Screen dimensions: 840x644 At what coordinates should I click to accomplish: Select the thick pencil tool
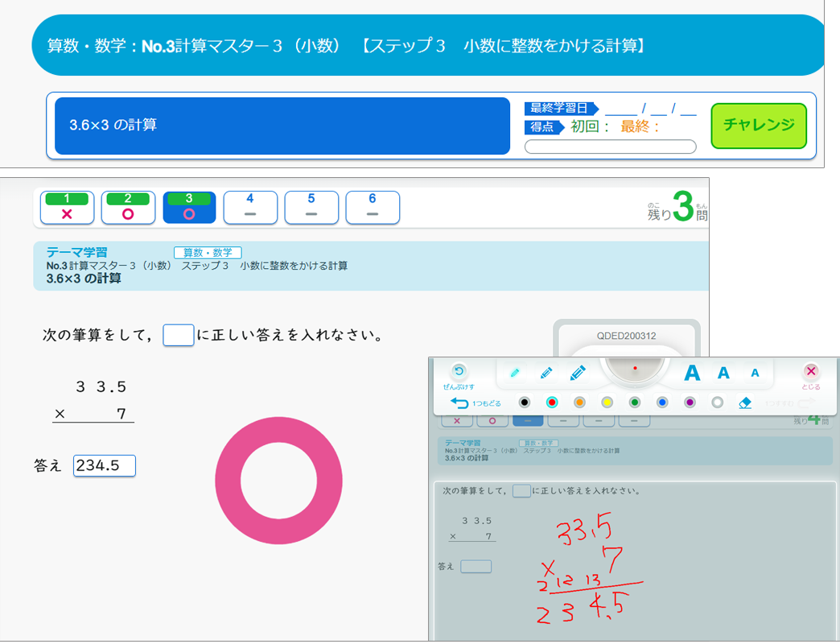(x=578, y=373)
